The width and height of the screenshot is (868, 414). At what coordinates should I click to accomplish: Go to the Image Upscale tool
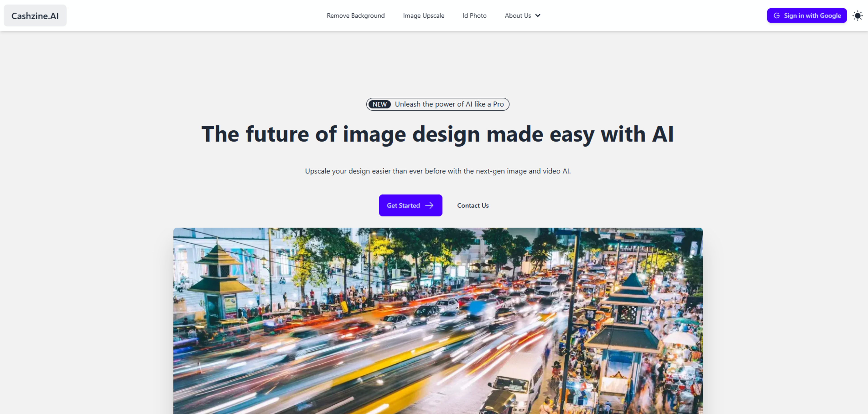[424, 16]
